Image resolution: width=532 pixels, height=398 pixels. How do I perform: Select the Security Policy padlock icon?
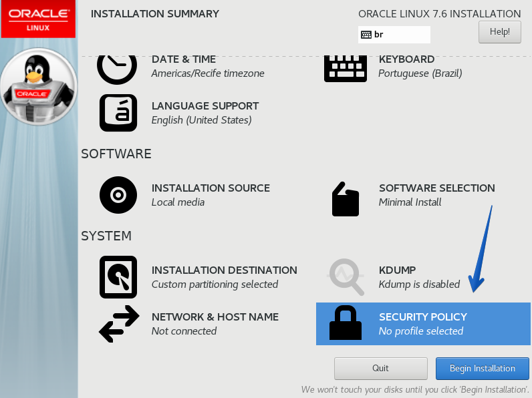click(346, 323)
